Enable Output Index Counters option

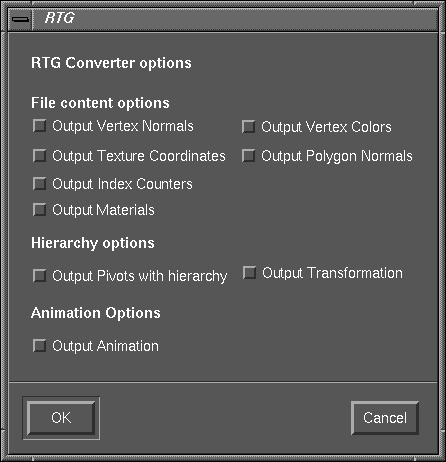(40, 184)
